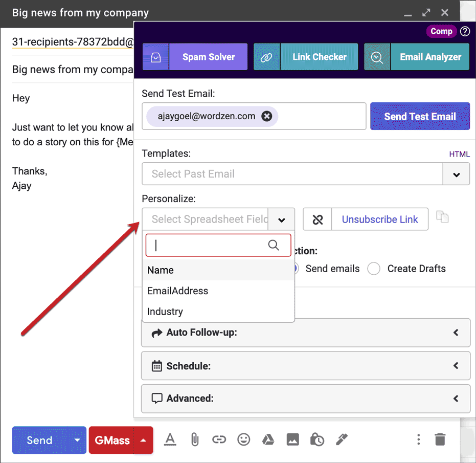Launch the Link Checker tool
476x463 pixels.
319,57
